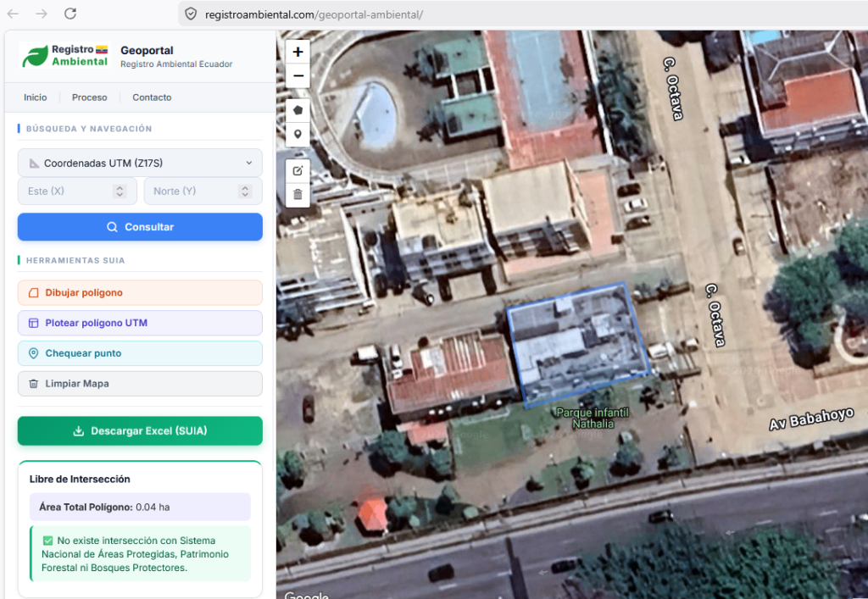Click Descargar Excel (SUIA)
This screenshot has width=868, height=599.
point(140,430)
